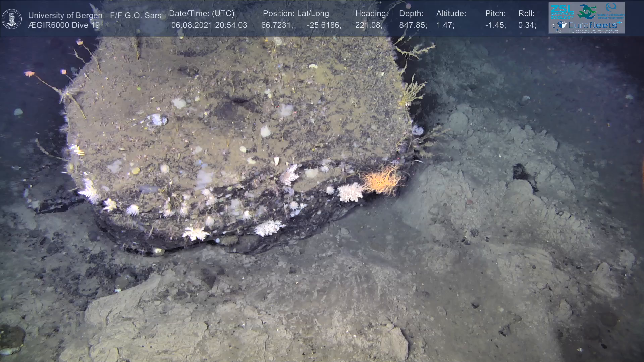Click the depth value 847.85
644x362 pixels.
pos(413,25)
